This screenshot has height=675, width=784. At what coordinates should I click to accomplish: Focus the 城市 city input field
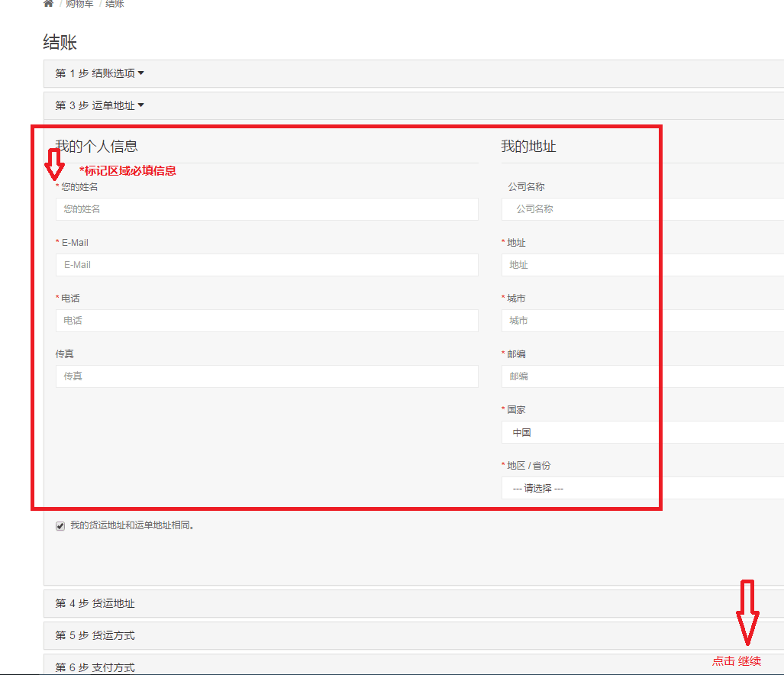tap(641, 321)
